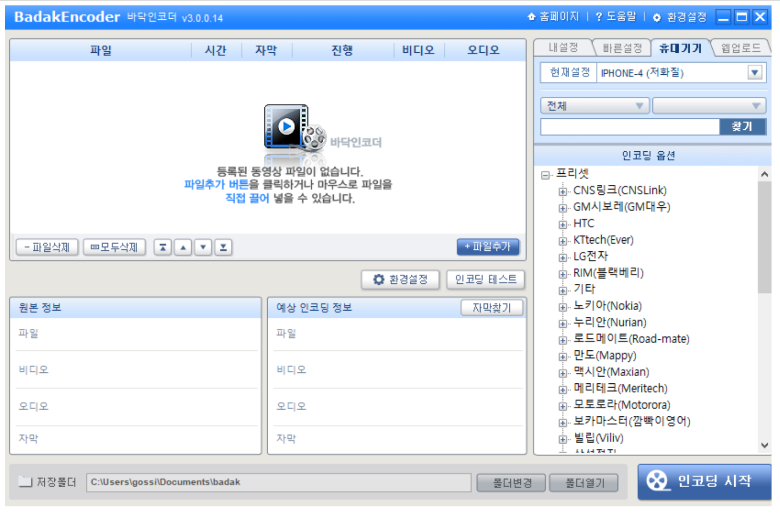Open the empty dropdown beside 전체

709,106
